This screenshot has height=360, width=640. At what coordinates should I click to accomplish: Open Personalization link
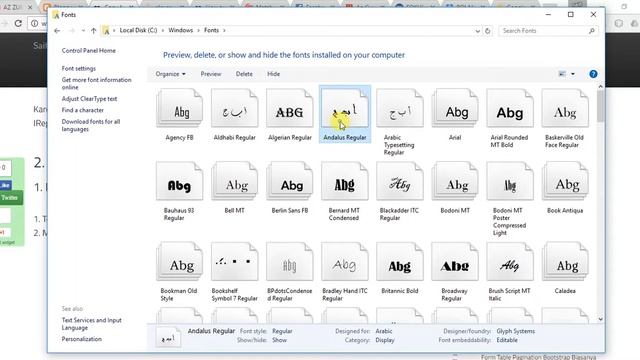pyautogui.click(x=82, y=339)
